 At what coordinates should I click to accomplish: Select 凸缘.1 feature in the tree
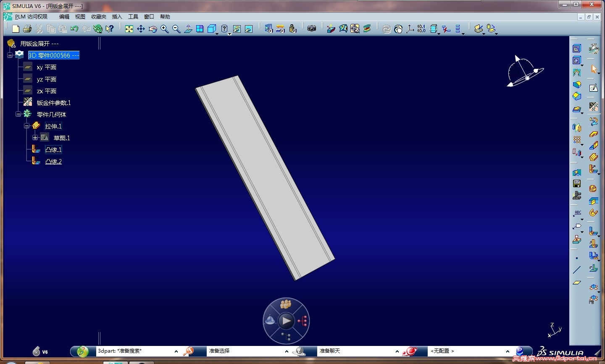click(53, 150)
